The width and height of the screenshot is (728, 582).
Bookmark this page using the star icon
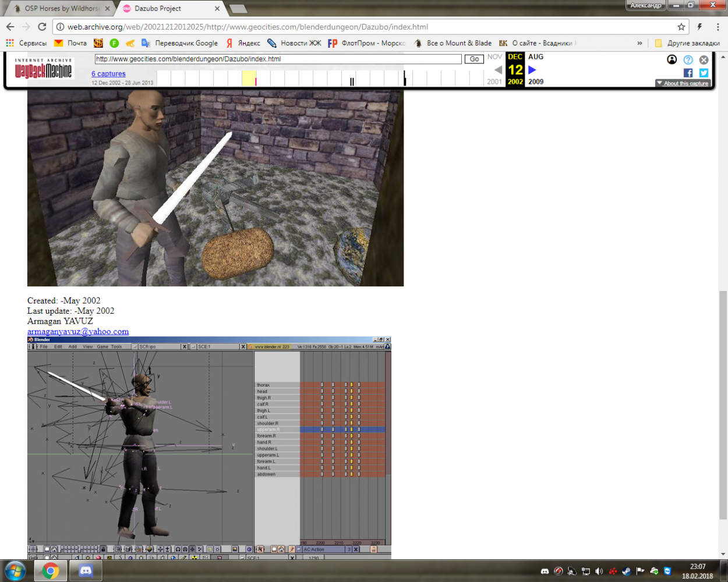pos(681,27)
